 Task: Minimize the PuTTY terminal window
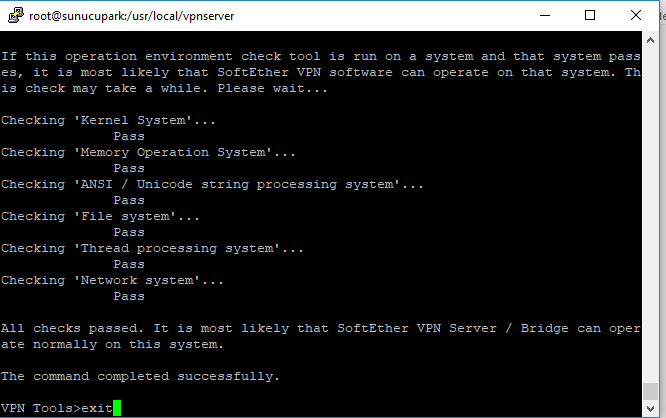[545, 15]
